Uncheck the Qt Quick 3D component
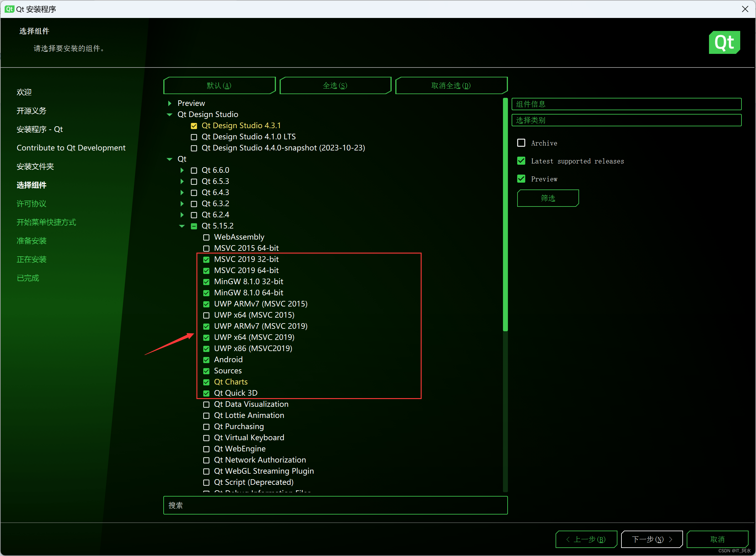The height and width of the screenshot is (556, 756). coord(206,393)
